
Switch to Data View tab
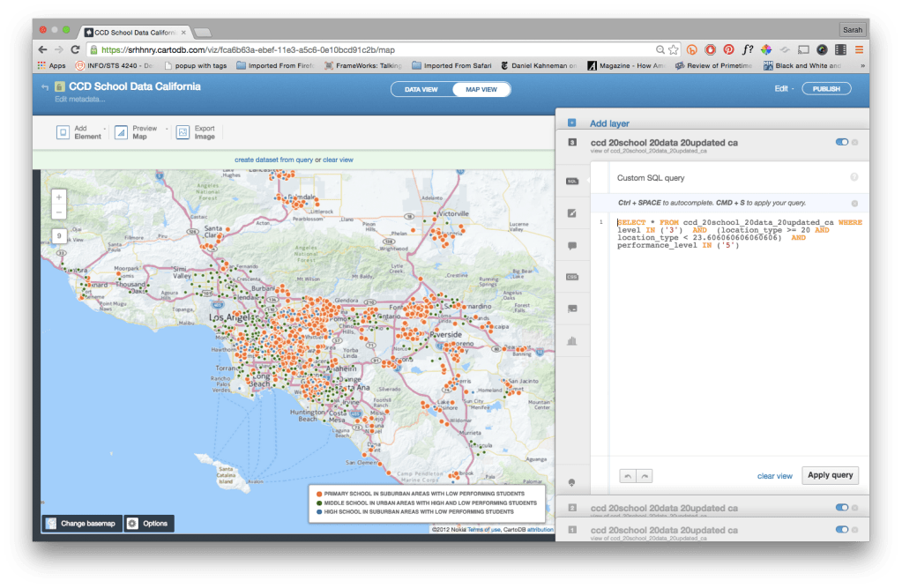coord(421,89)
